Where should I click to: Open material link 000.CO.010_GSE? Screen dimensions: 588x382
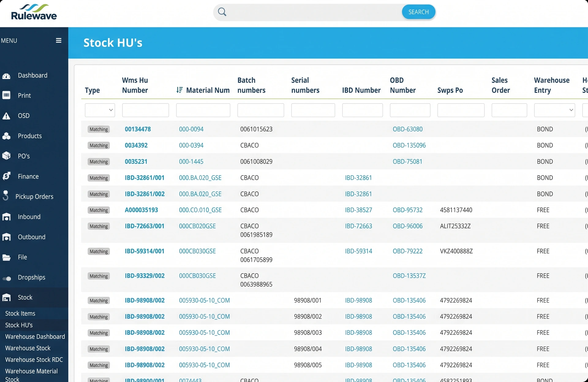(200, 210)
